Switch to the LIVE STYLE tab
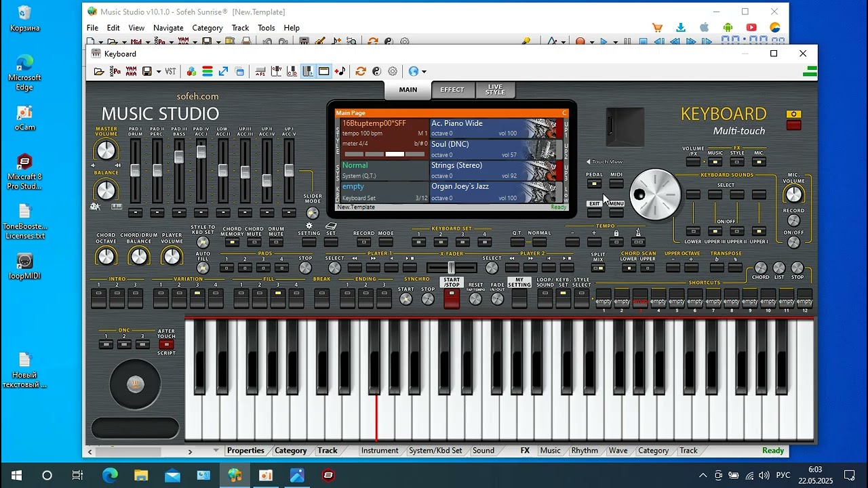Screen dimensions: 868x488 pyautogui.click(x=495, y=90)
